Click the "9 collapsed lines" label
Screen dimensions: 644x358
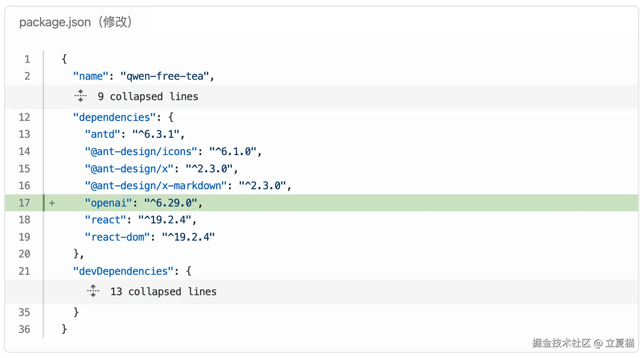(x=148, y=97)
